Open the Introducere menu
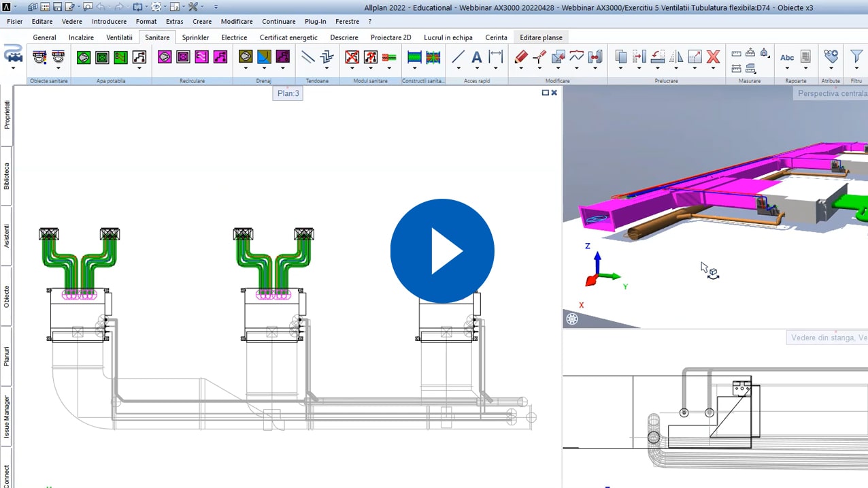The height and width of the screenshot is (488, 868). [109, 21]
